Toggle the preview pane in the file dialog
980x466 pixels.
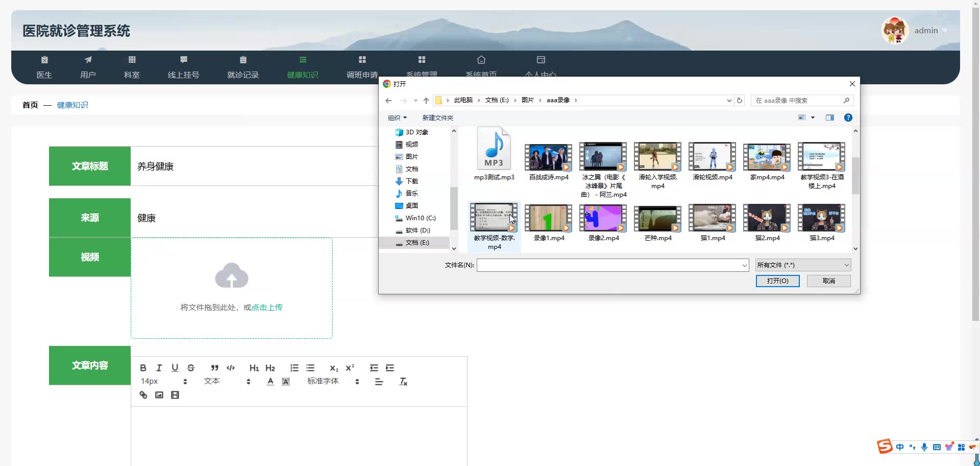tap(830, 118)
